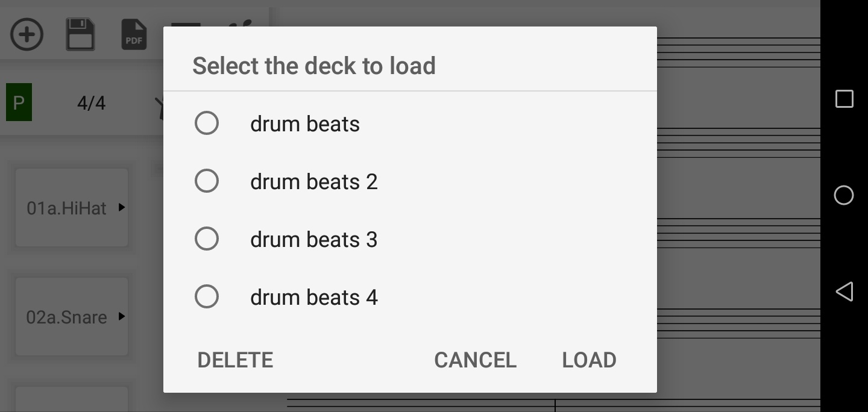Tap the 02a.Snare instrument pad
This screenshot has width=868, height=412.
(x=72, y=317)
